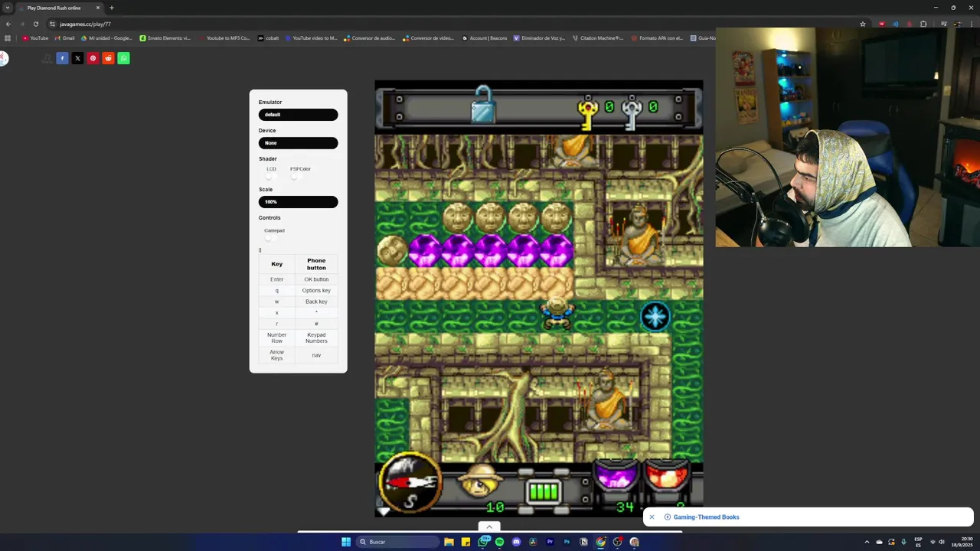The height and width of the screenshot is (551, 980).
Task: Click the taskbar Buscar search box
Action: click(x=398, y=542)
